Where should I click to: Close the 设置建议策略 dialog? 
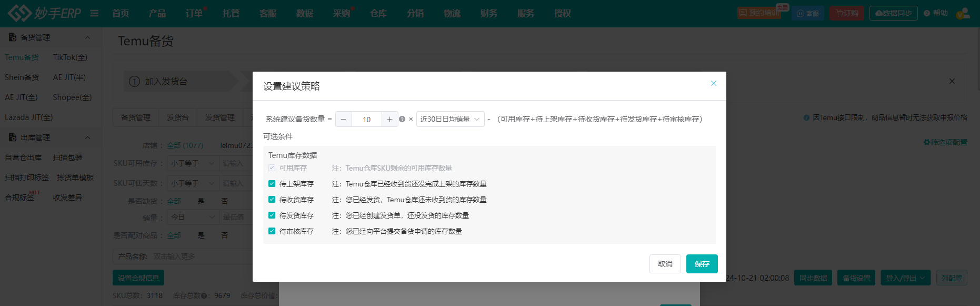pos(714,83)
